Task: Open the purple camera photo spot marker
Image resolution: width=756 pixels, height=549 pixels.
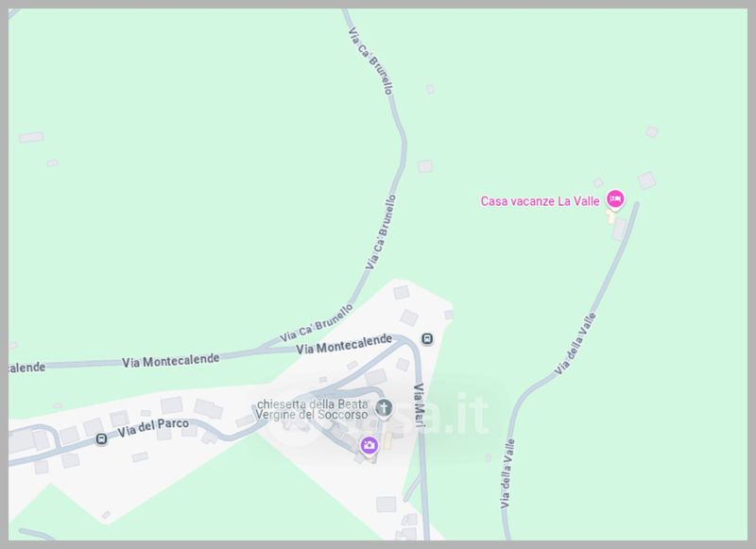Action: (x=369, y=445)
